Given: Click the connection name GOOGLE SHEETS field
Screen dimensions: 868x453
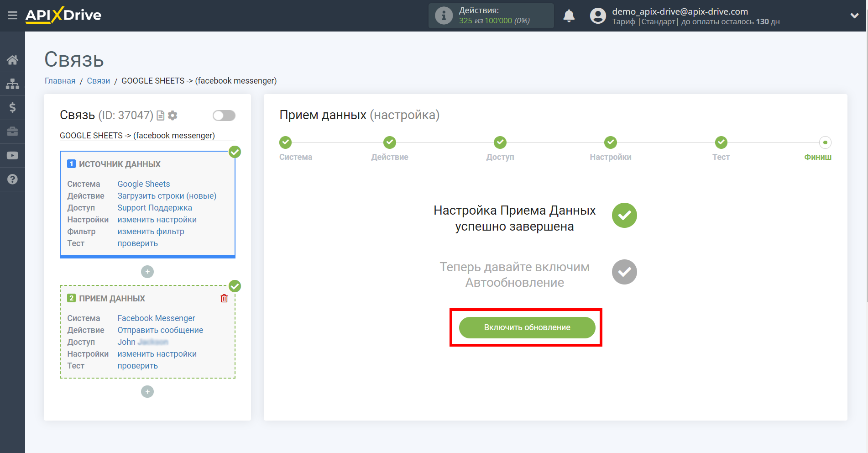Looking at the screenshot, I should (147, 136).
